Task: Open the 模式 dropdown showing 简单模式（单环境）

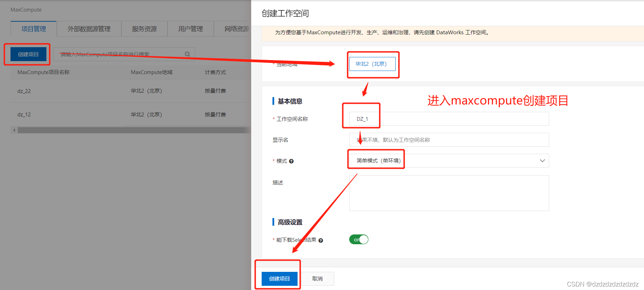Action: (449, 161)
